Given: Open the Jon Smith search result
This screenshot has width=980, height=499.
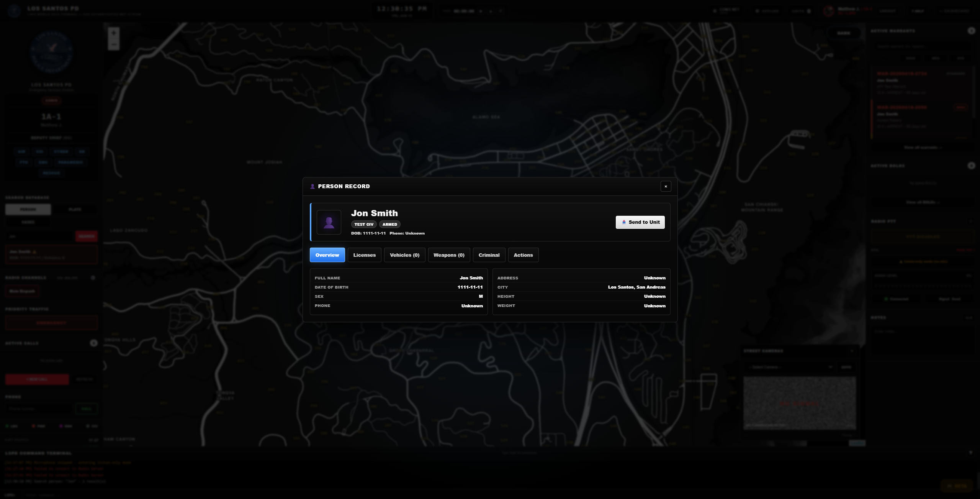Looking at the screenshot, I should pyautogui.click(x=51, y=254).
